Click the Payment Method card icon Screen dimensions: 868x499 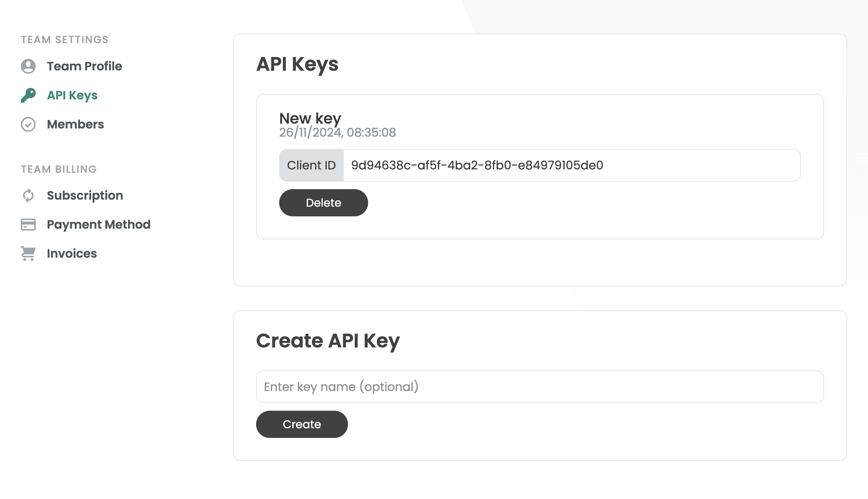pos(28,225)
